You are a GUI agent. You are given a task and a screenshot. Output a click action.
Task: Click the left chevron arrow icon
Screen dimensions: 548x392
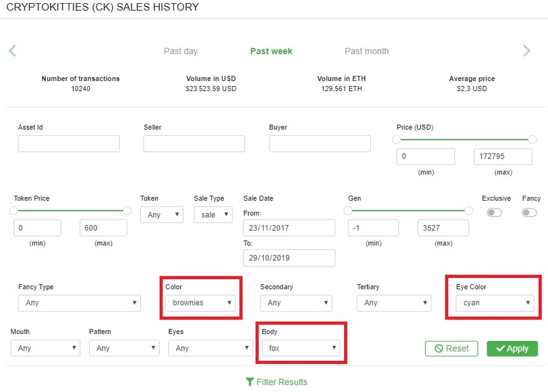pos(13,51)
